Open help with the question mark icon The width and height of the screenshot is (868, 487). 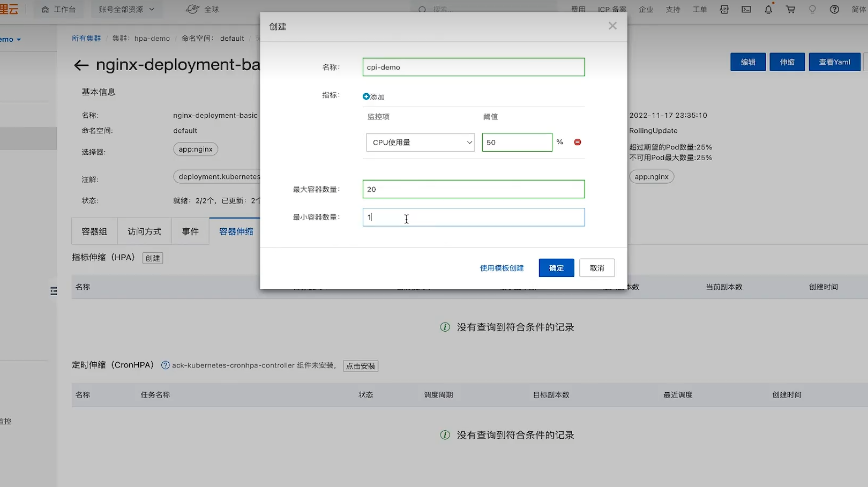[x=834, y=9]
